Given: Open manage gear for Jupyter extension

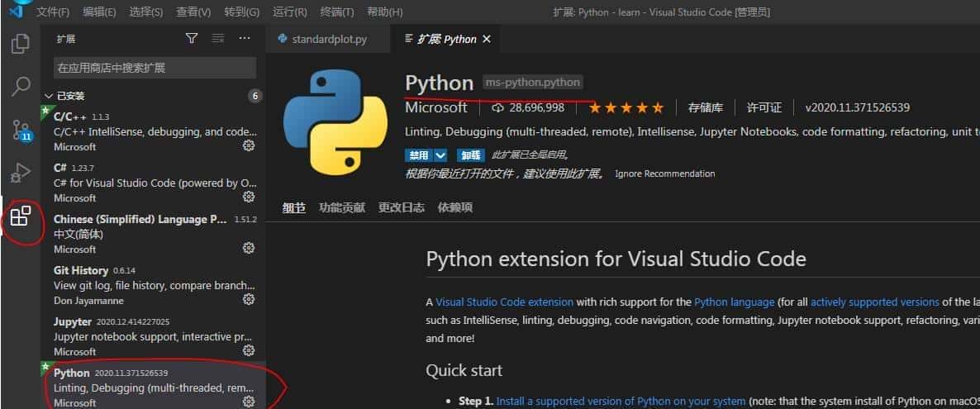Looking at the screenshot, I should point(249,351).
